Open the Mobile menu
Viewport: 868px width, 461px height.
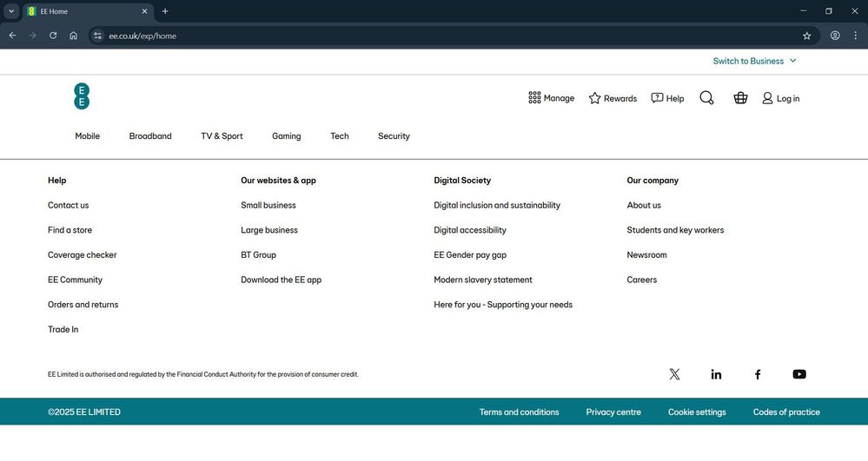point(88,136)
